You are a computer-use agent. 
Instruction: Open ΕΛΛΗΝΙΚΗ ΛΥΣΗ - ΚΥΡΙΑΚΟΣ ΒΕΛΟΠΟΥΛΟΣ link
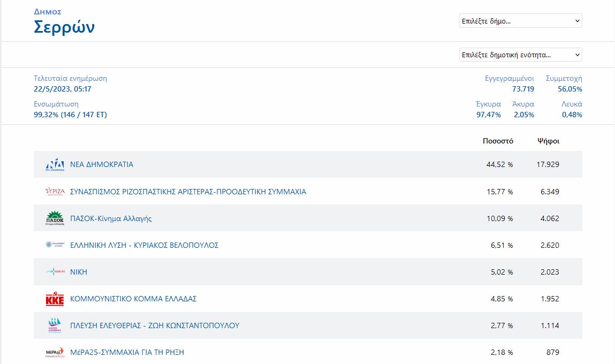144,245
